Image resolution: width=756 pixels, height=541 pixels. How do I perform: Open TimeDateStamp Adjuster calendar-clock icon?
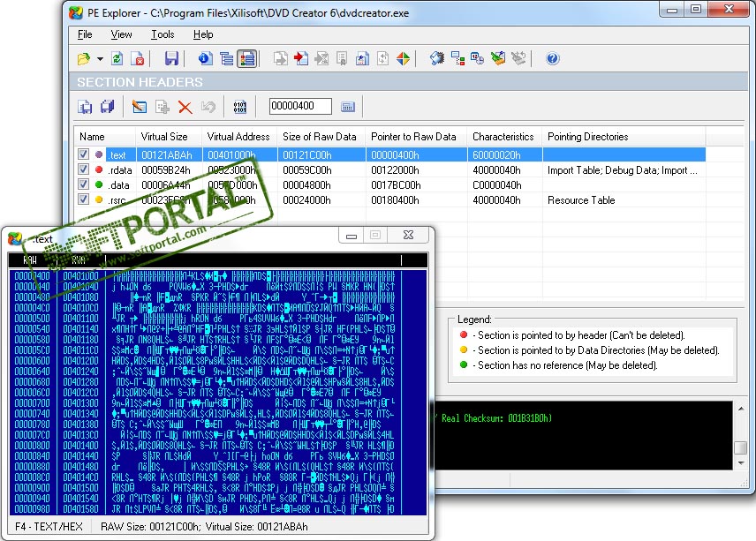click(x=477, y=59)
